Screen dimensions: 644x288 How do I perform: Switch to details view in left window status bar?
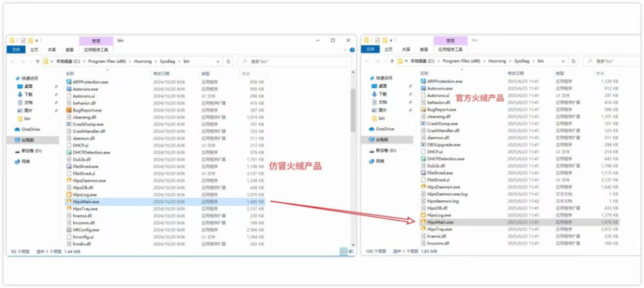[x=342, y=252]
